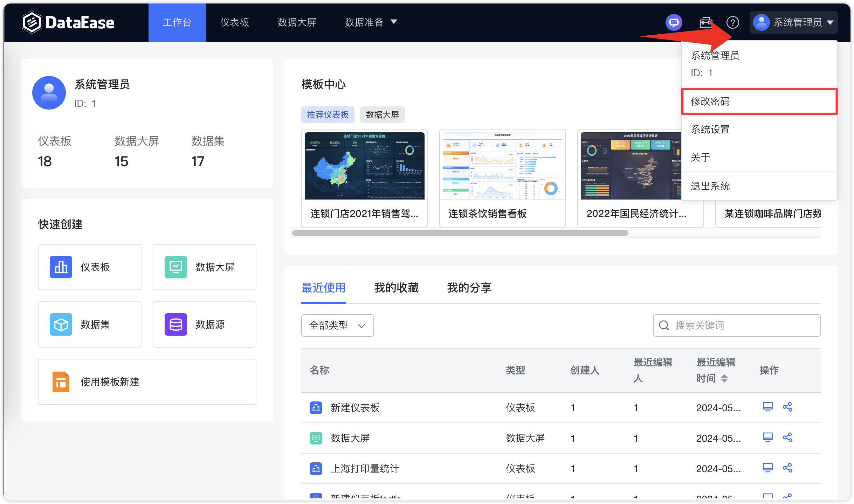The width and height of the screenshot is (854, 504).
Task: Click the 仪表板 quick create icon
Action: [x=61, y=267]
